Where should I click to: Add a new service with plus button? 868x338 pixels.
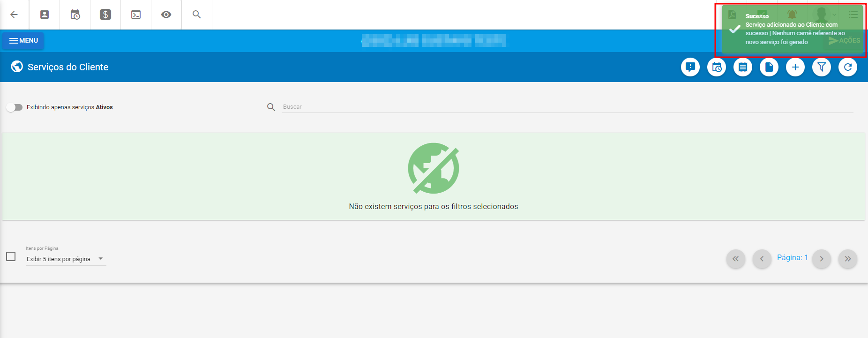[795, 67]
